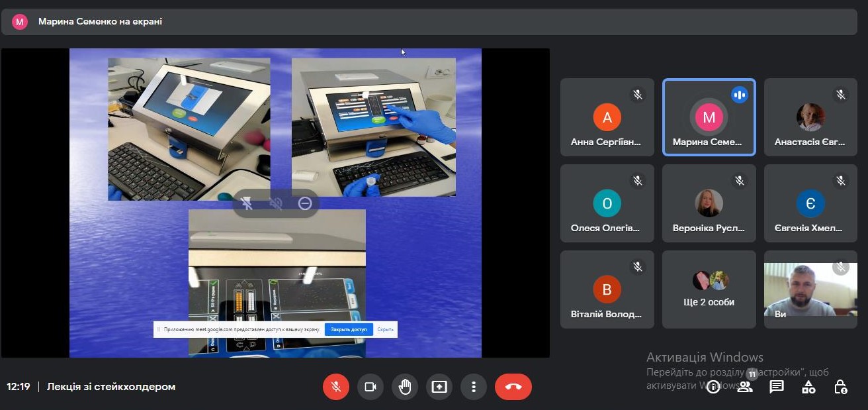Click orange 'A' avatar of Анна
Screen dimensions: 868x410
(x=607, y=118)
